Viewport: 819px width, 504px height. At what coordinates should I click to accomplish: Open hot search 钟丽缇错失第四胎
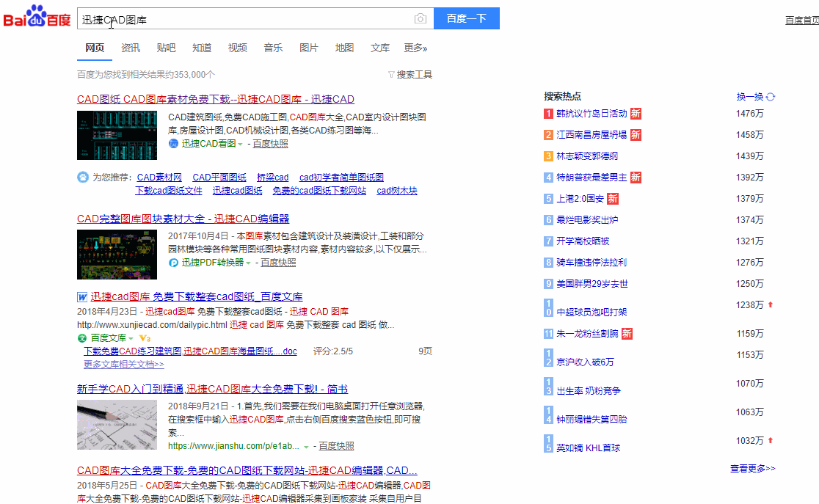(591, 420)
